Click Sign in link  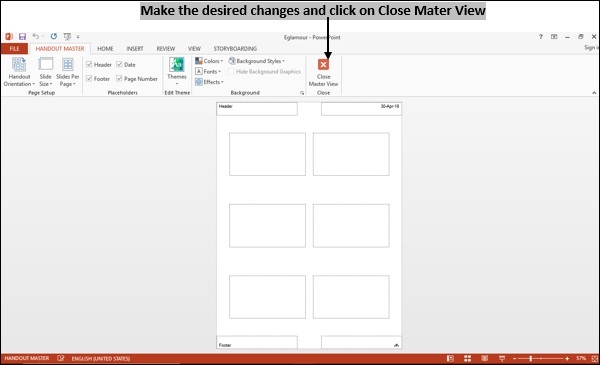point(591,47)
